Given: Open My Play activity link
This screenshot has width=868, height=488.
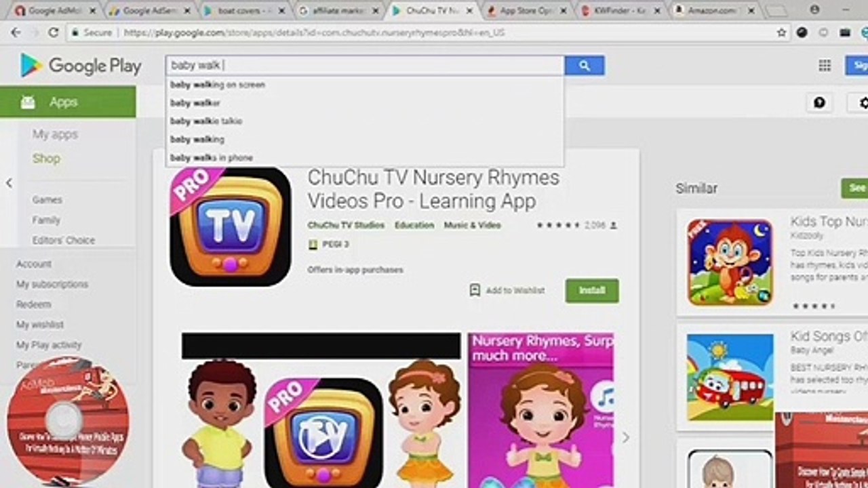Looking at the screenshot, I should click(x=49, y=345).
